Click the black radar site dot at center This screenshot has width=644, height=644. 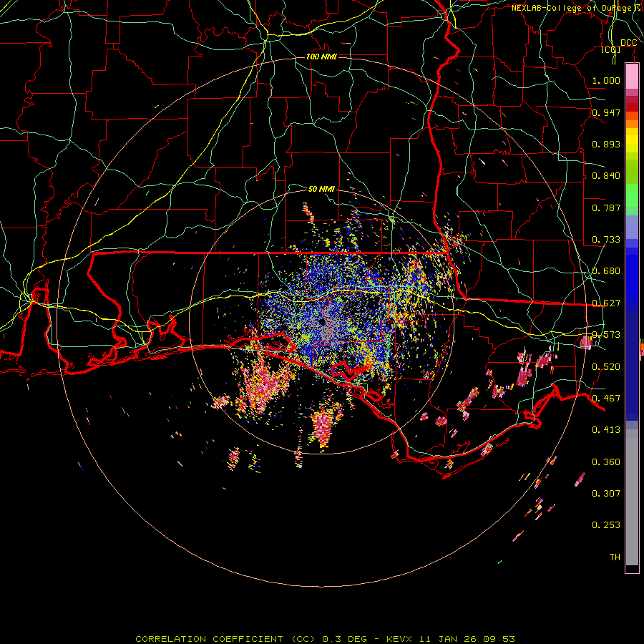[x=321, y=321]
